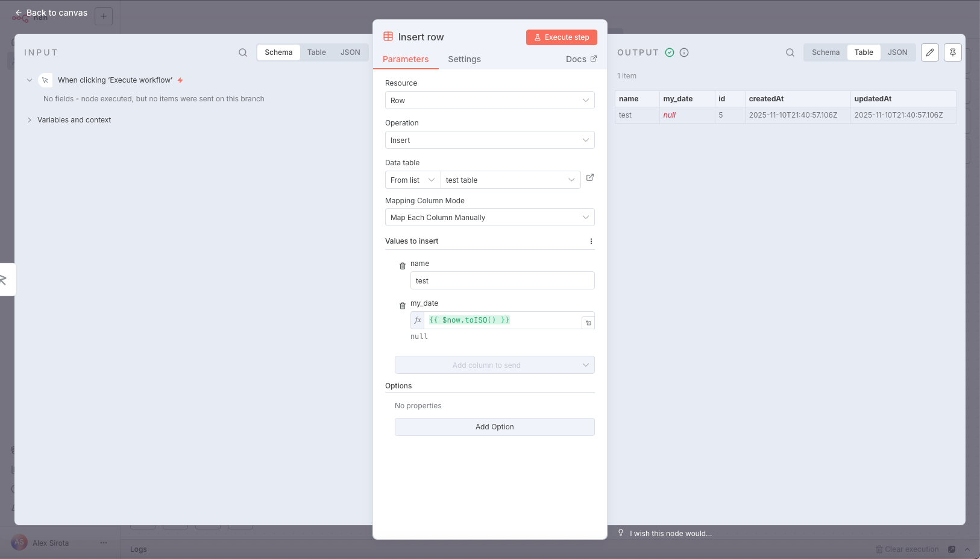Screen dimensions: 980x559
Task: Collapse the 'When clicking Execute workflow' node
Action: click(x=30, y=80)
